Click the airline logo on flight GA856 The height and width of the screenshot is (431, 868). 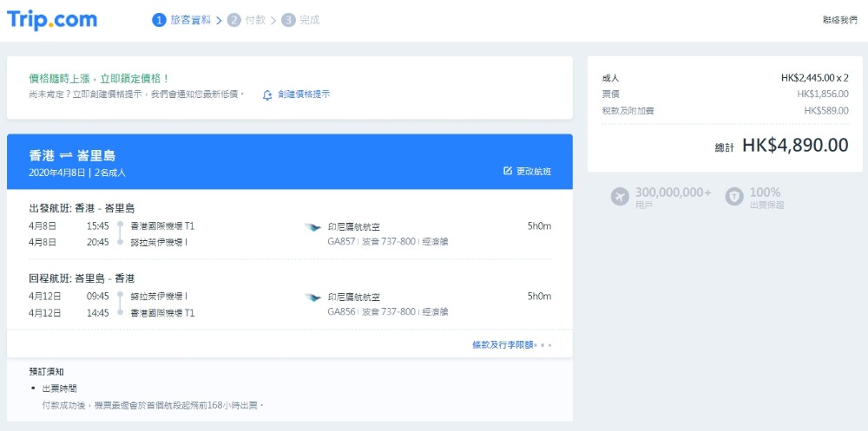point(312,297)
